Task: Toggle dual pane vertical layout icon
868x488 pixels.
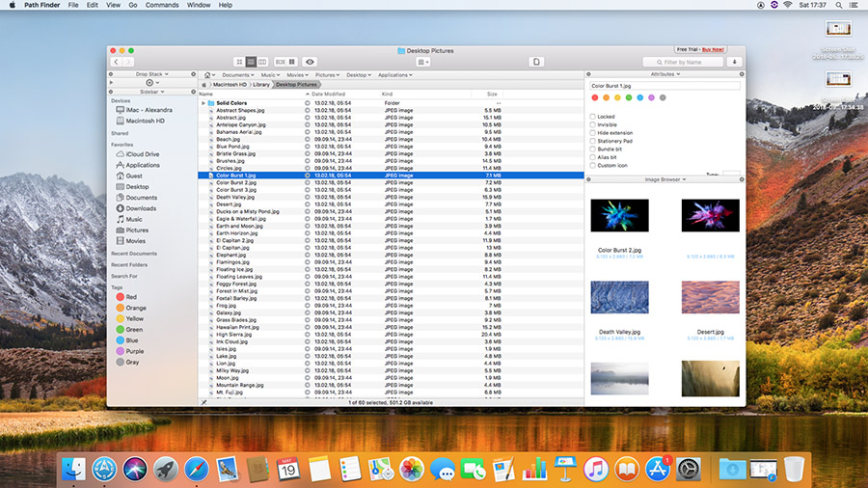Action: click(292, 62)
